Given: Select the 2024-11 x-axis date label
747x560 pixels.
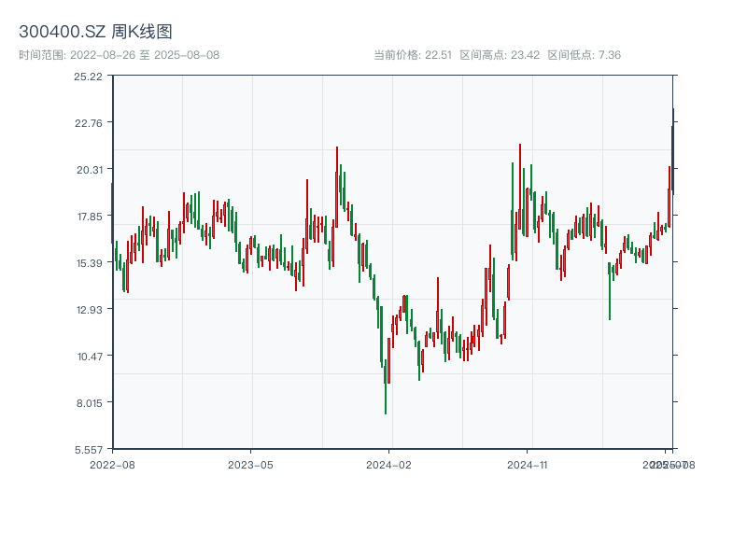Looking at the screenshot, I should (528, 464).
